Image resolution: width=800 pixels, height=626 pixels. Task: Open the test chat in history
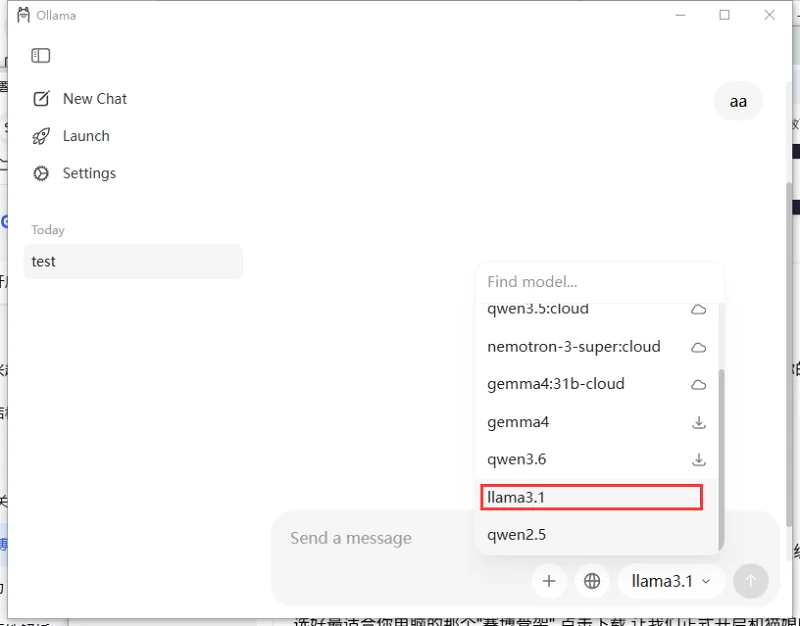click(133, 261)
